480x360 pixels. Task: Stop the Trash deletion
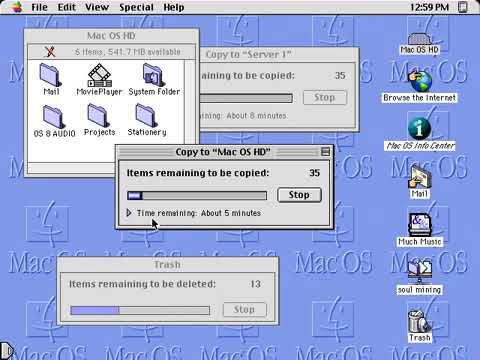(244, 309)
